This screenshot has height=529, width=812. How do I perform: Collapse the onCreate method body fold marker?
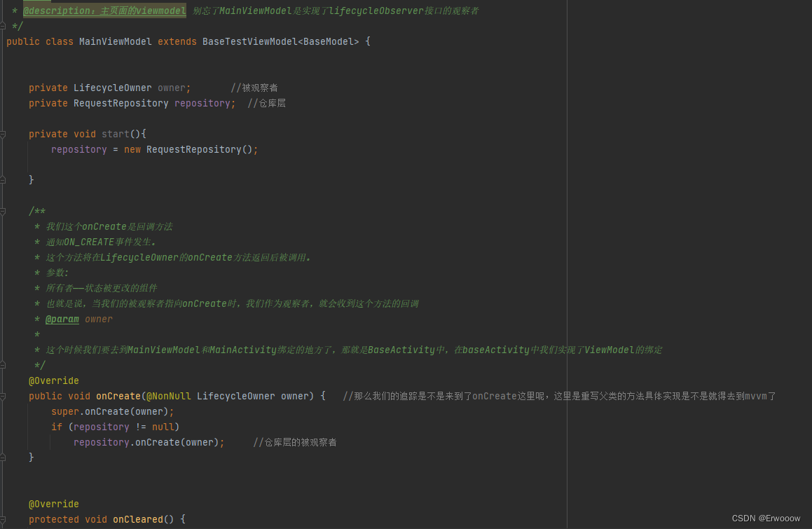pyautogui.click(x=4, y=396)
